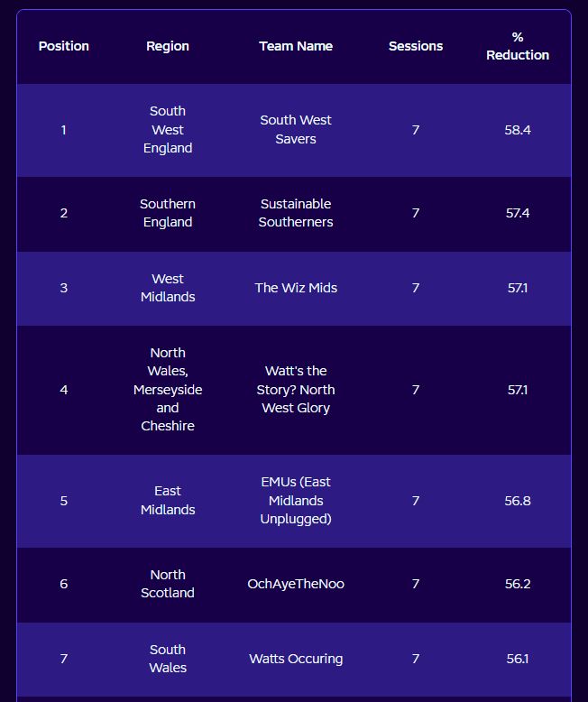Select the Southern England region cell
This screenshot has width=588, height=702.
(x=168, y=213)
